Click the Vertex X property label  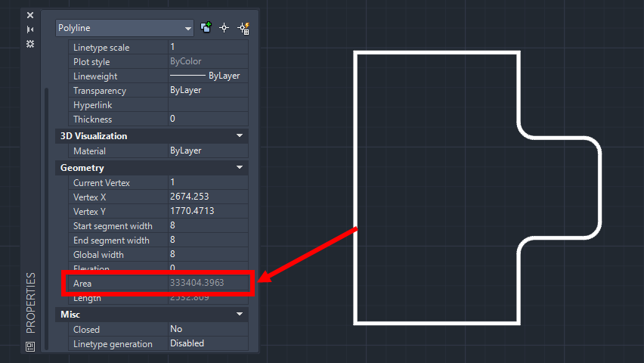click(89, 197)
